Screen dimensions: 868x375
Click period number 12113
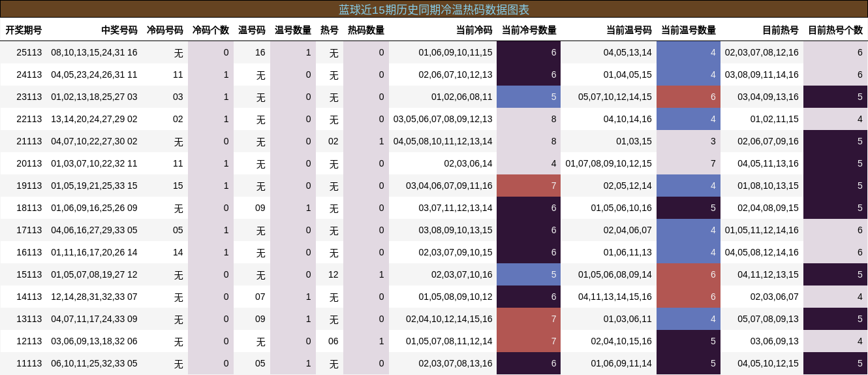point(29,341)
